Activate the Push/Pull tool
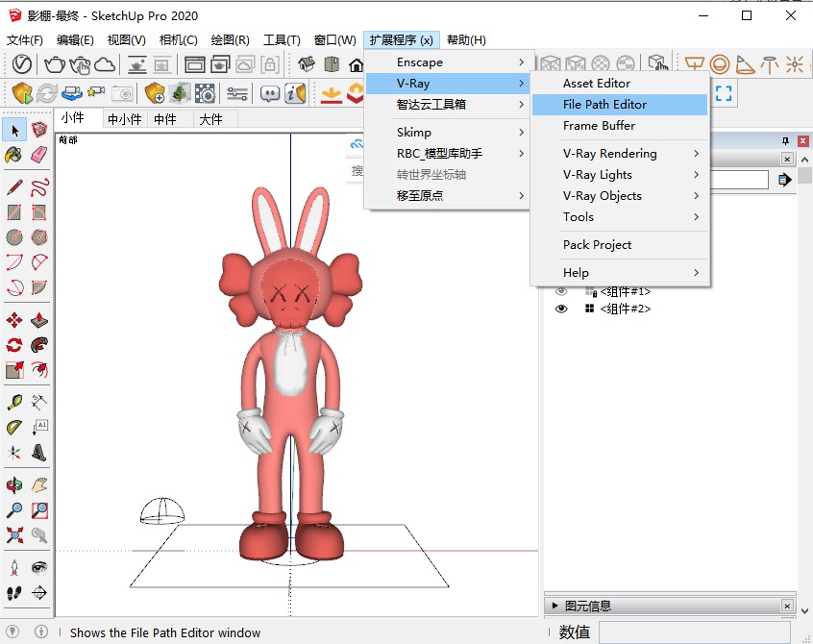The width and height of the screenshot is (813, 644). click(39, 320)
